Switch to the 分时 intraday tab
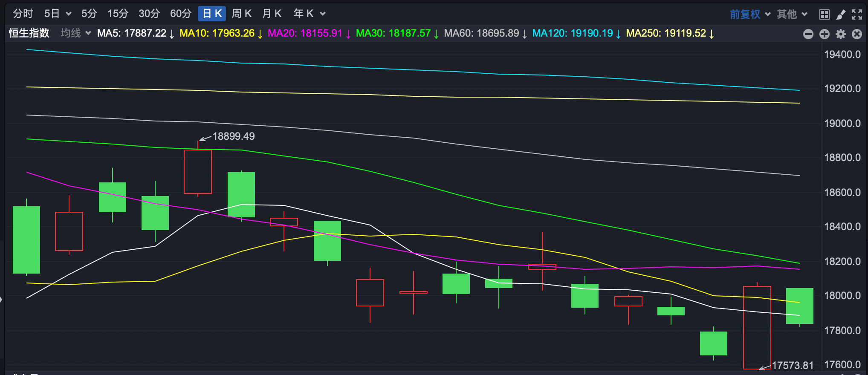This screenshot has width=868, height=375. 23,14
